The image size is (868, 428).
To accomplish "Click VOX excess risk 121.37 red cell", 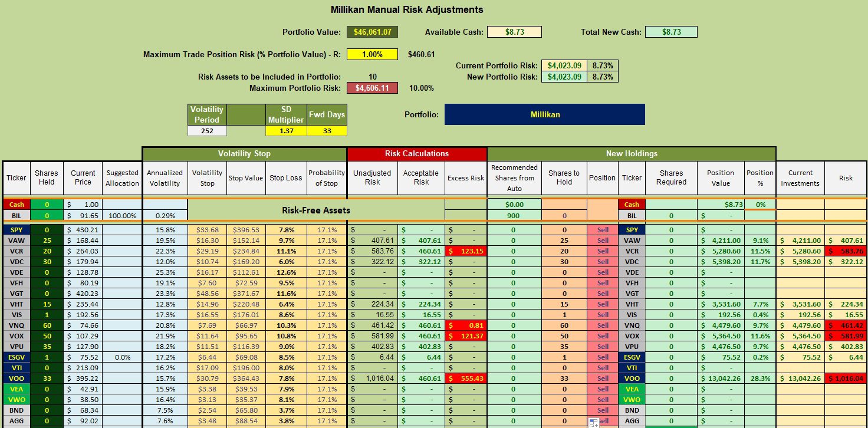I will (x=466, y=335).
